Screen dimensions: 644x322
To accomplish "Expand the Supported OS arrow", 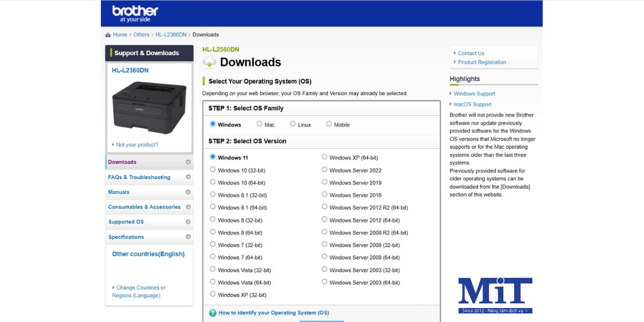I will (x=188, y=222).
